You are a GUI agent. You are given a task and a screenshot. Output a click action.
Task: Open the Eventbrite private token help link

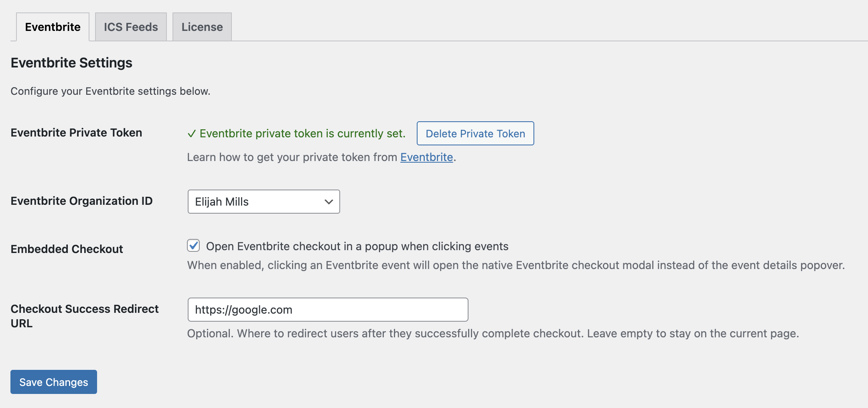(426, 157)
